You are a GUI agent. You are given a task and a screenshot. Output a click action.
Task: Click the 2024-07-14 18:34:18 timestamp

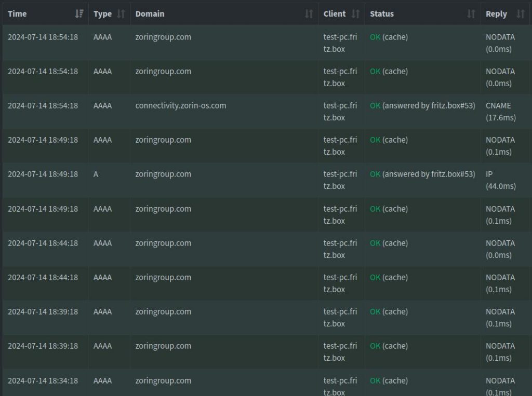point(43,380)
